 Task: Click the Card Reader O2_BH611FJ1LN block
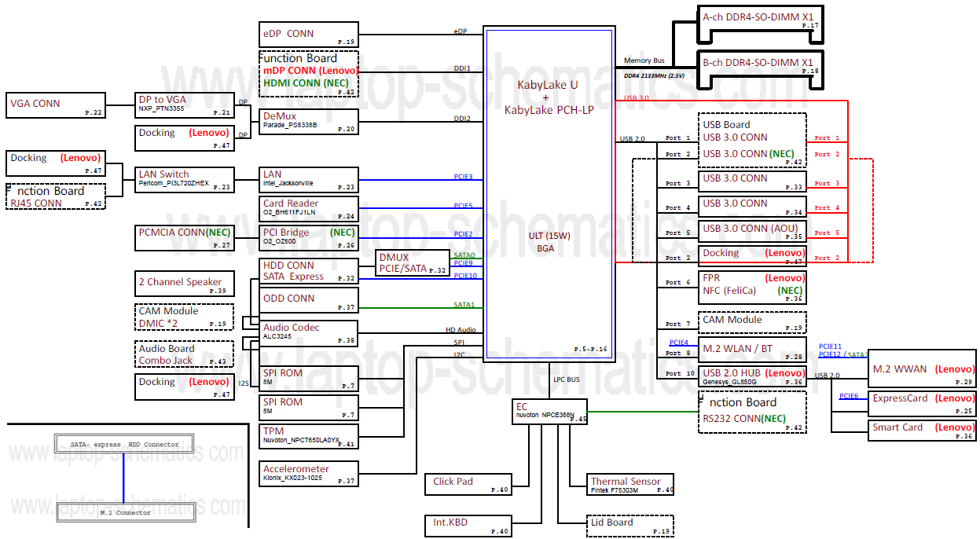(x=309, y=208)
